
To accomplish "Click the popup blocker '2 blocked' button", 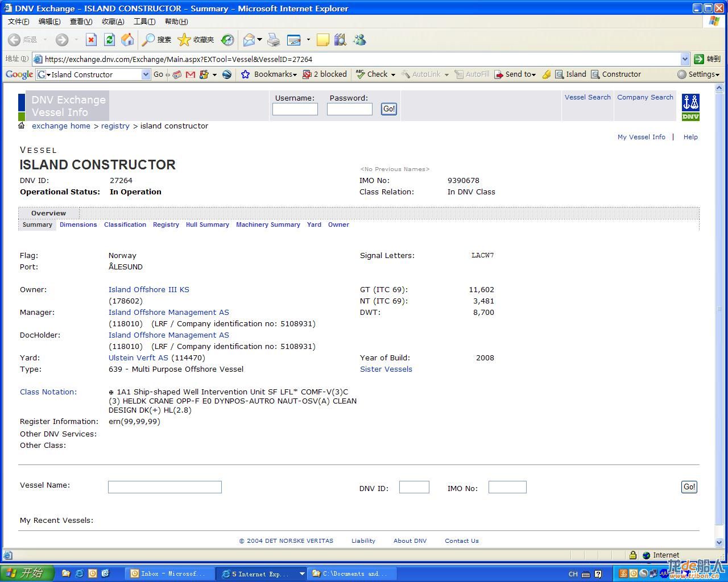I will point(325,74).
